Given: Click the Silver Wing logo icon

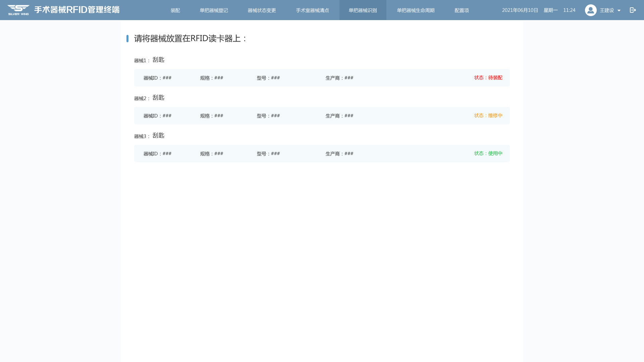Looking at the screenshot, I should (18, 10).
